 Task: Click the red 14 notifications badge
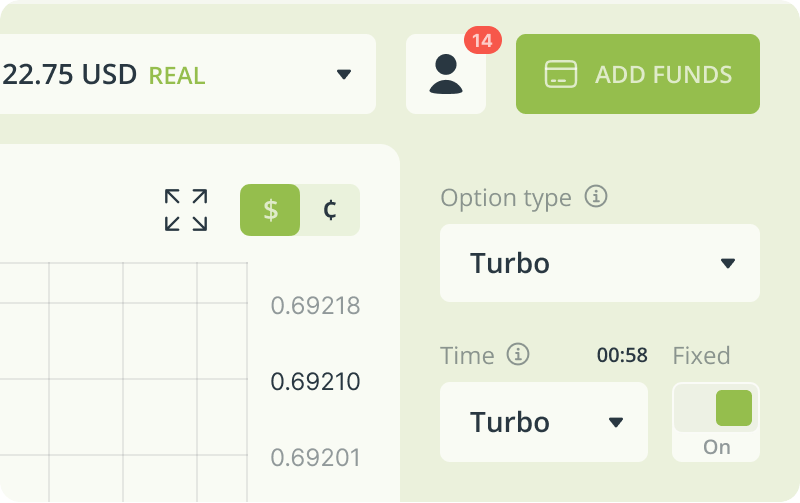(483, 40)
